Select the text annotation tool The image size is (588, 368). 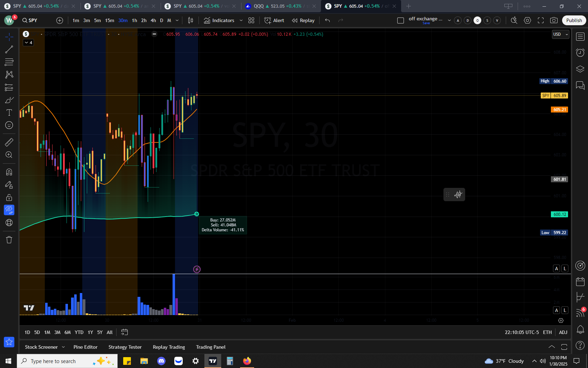(9, 113)
